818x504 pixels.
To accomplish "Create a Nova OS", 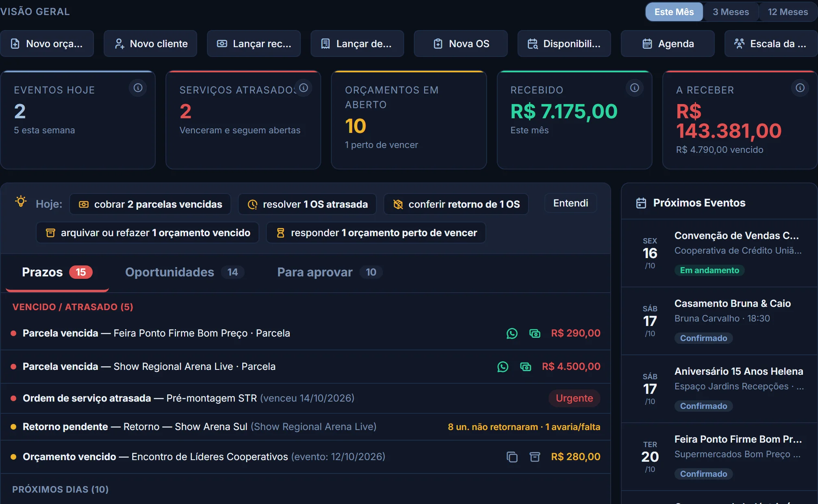I will (461, 43).
